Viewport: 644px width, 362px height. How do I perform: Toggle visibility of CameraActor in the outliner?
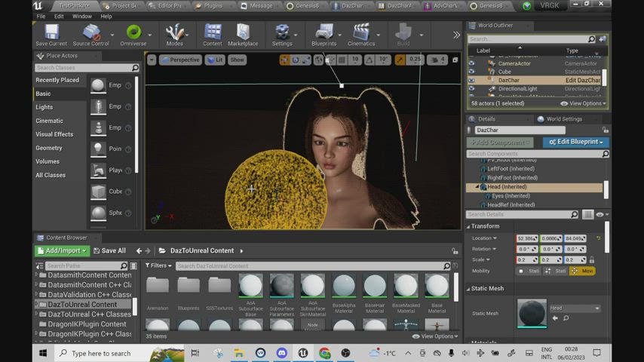click(x=471, y=63)
